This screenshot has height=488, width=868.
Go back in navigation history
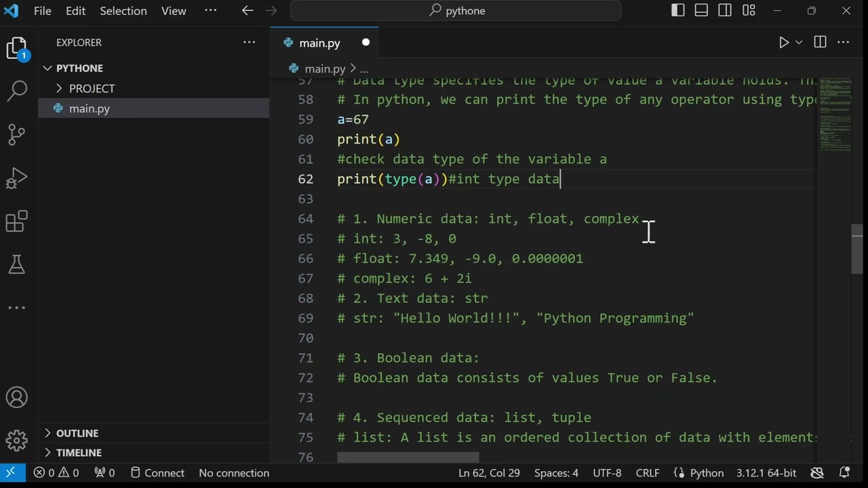click(x=248, y=11)
